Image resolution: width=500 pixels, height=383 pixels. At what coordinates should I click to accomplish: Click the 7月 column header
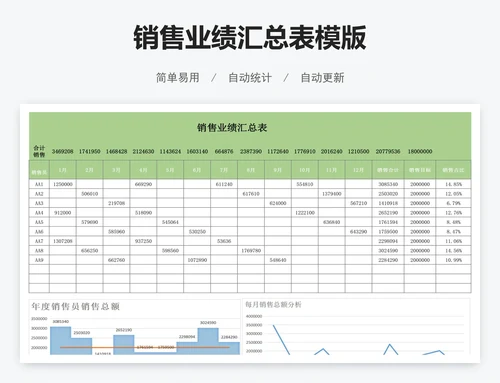224,170
